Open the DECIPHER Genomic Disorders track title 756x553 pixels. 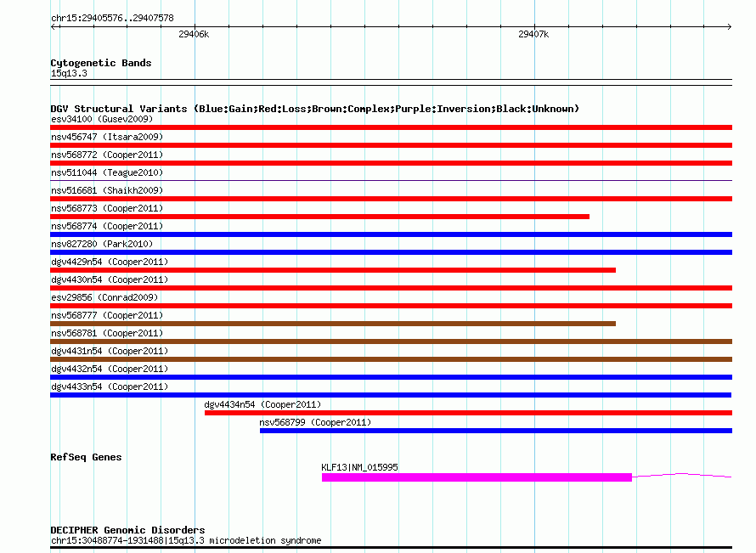click(x=127, y=530)
